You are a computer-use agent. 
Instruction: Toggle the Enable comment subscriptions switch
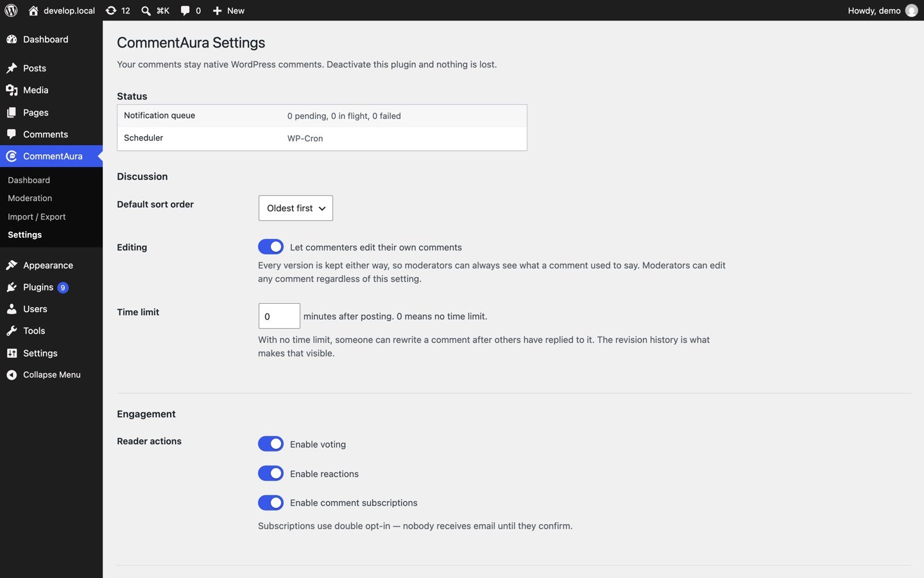pyautogui.click(x=271, y=502)
